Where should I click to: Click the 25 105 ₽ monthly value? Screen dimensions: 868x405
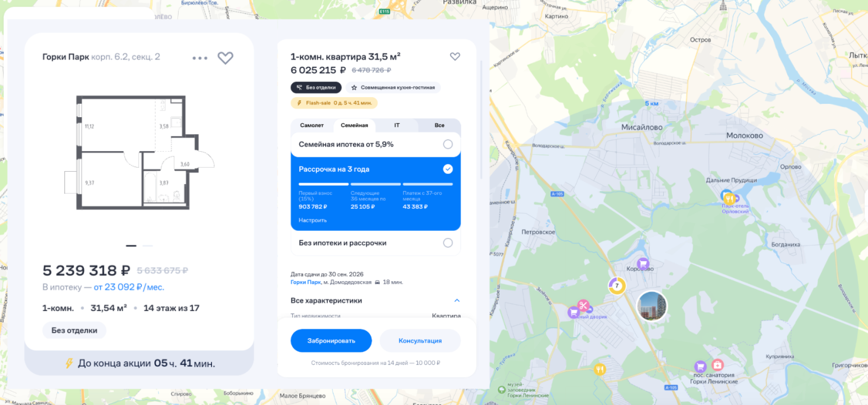click(x=363, y=206)
